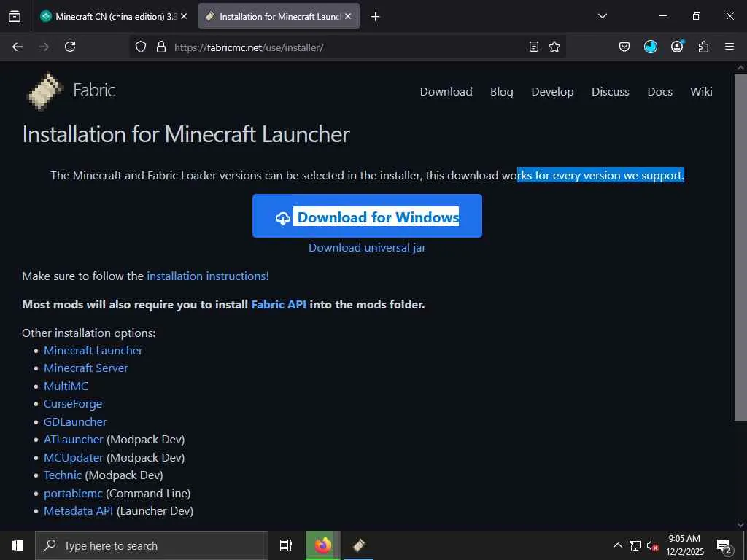Open the Develop nav item
747x560 pixels.
point(552,91)
